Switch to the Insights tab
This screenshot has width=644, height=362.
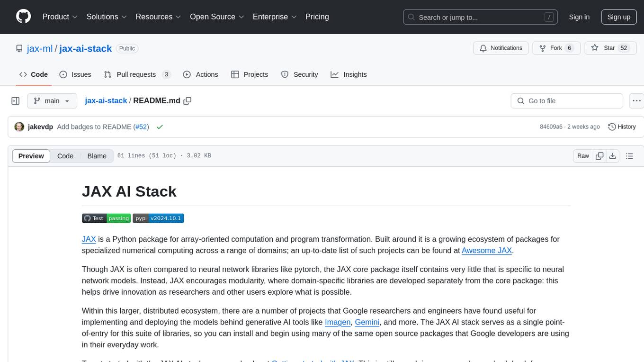[x=349, y=74]
